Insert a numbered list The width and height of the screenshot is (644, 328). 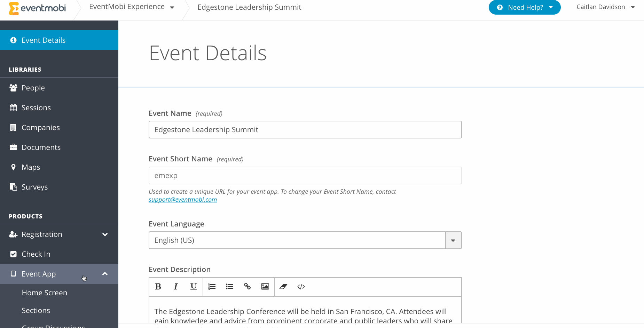click(x=212, y=287)
